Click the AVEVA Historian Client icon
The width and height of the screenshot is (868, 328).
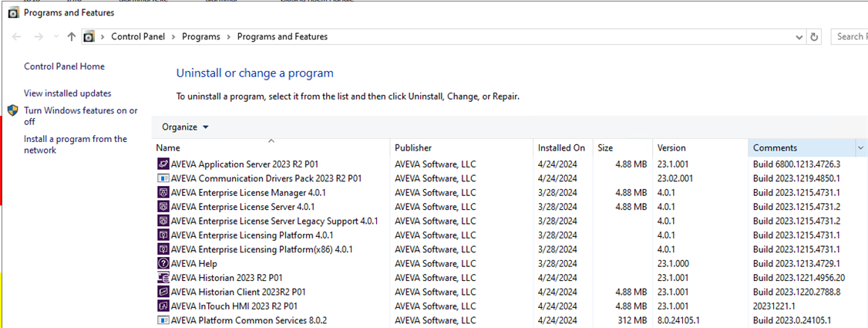163,292
